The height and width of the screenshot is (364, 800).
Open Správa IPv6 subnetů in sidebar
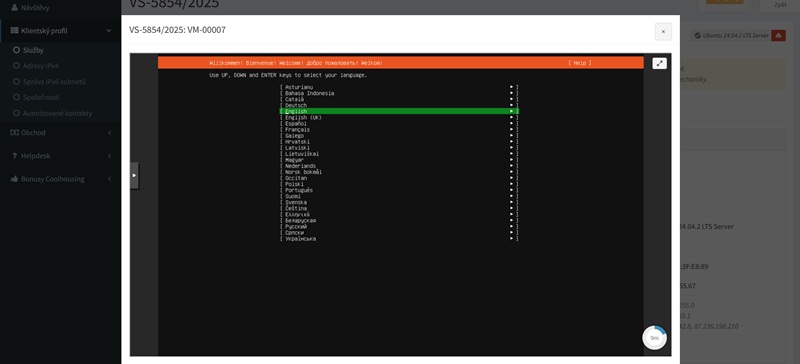click(x=54, y=82)
